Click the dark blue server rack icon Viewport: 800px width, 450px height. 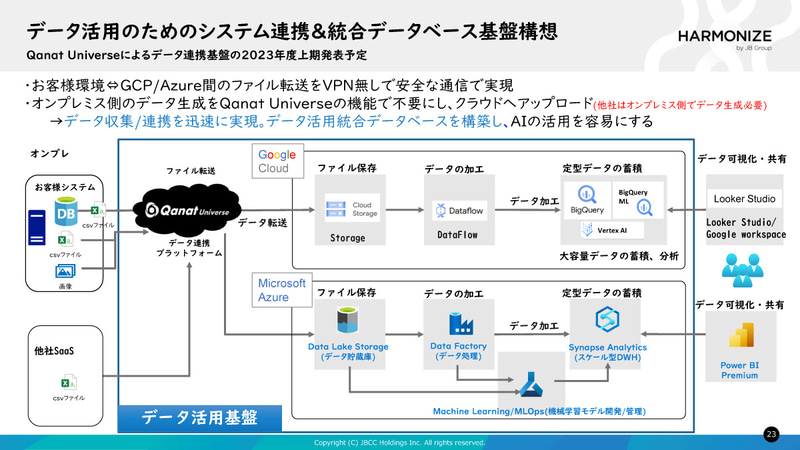[37, 228]
